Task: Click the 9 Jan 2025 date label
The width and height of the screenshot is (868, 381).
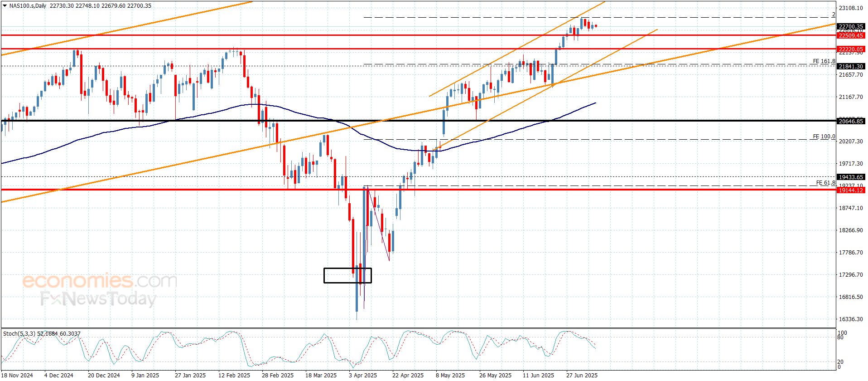Action: 145,375
